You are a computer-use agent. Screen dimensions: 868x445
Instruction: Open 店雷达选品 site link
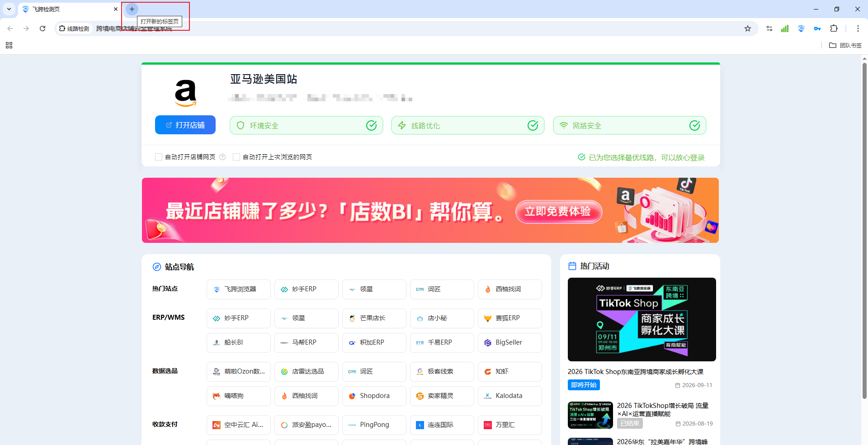307,372
